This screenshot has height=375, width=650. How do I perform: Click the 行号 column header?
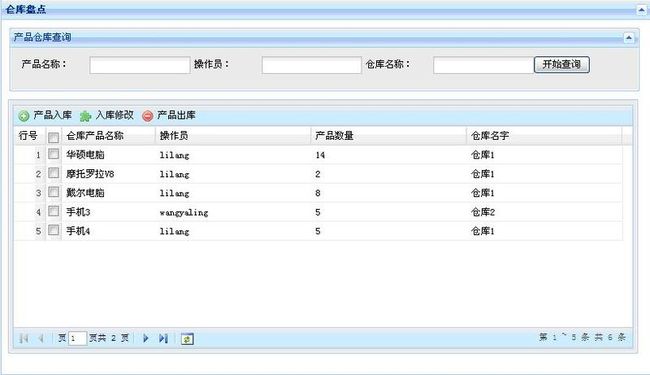28,135
